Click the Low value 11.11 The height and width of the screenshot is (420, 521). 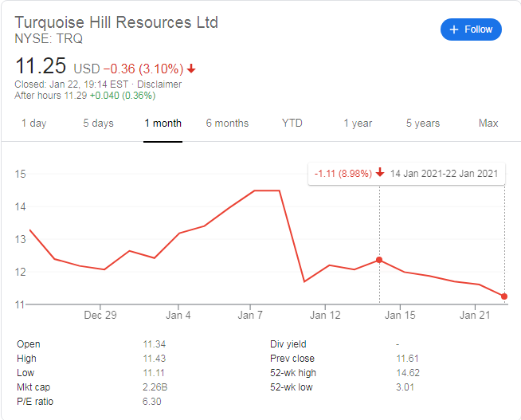154,372
